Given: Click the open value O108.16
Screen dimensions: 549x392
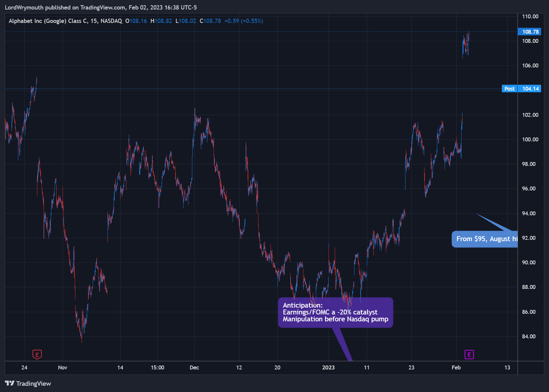Looking at the screenshot, I should pos(136,21).
